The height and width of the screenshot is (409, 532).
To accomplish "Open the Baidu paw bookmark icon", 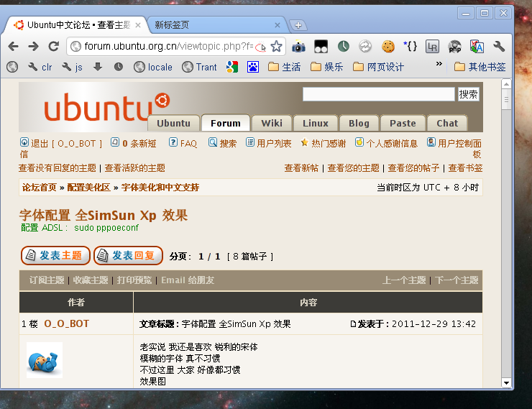I will point(253,67).
